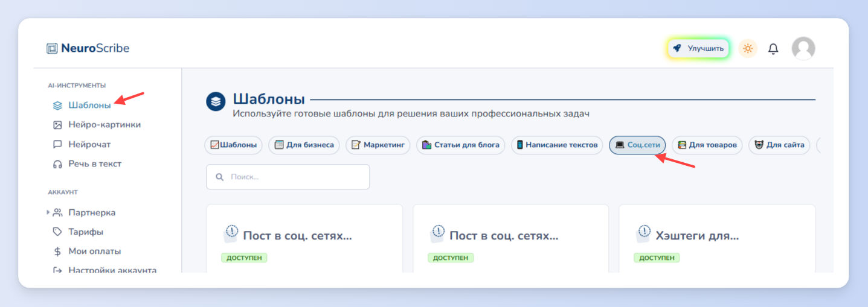Click the headphones icon beside Речь в текст
This screenshot has width=868, height=307.
pyautogui.click(x=57, y=164)
